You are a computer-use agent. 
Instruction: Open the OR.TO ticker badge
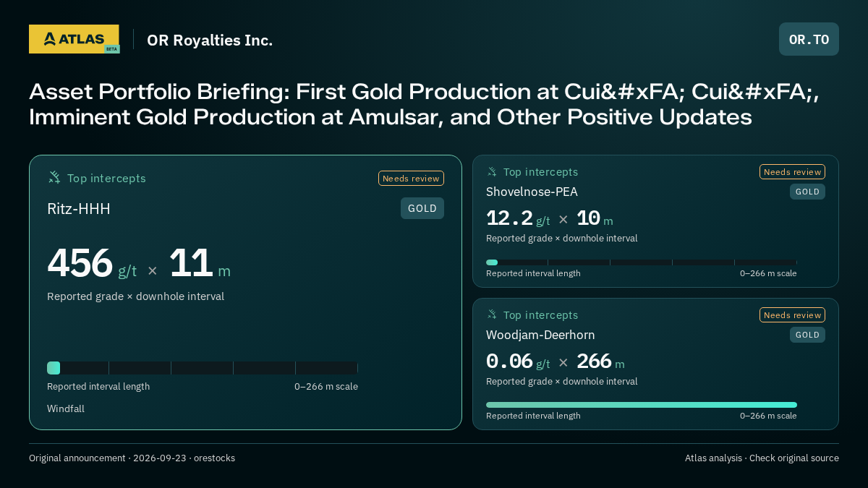pyautogui.click(x=809, y=39)
